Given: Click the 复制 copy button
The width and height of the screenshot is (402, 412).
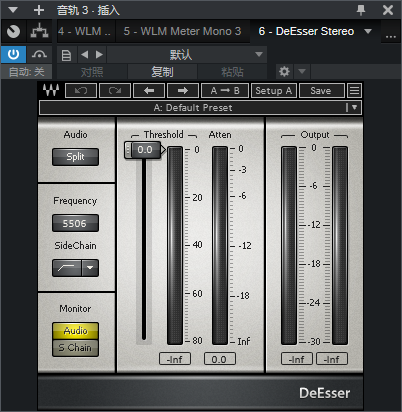Looking at the screenshot, I should [162, 72].
